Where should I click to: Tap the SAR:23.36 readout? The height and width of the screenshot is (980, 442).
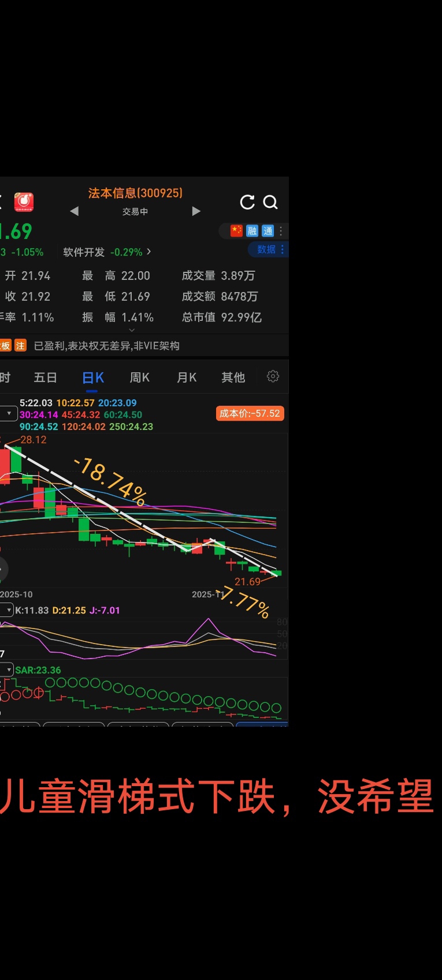(38, 670)
